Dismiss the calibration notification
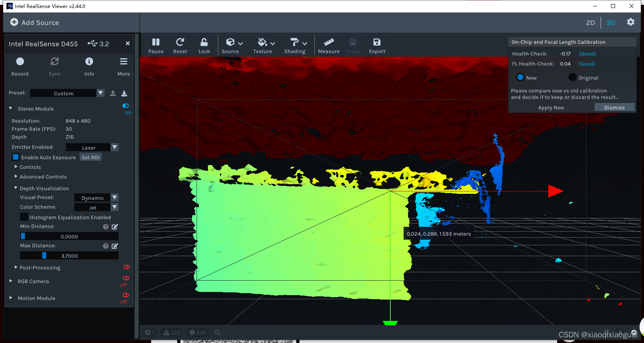Viewport: 644px width, 343px height. [614, 107]
